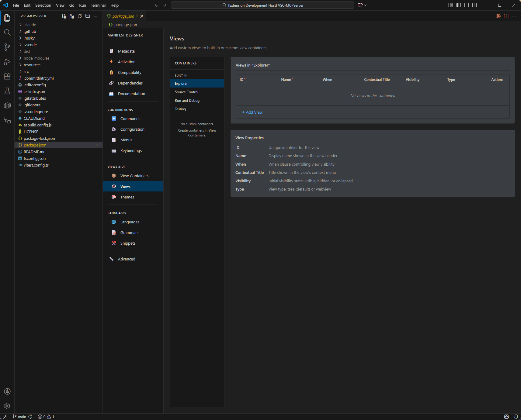Refresh the explorer file tree
Image resolution: width=521 pixels, height=420 pixels.
click(80, 16)
